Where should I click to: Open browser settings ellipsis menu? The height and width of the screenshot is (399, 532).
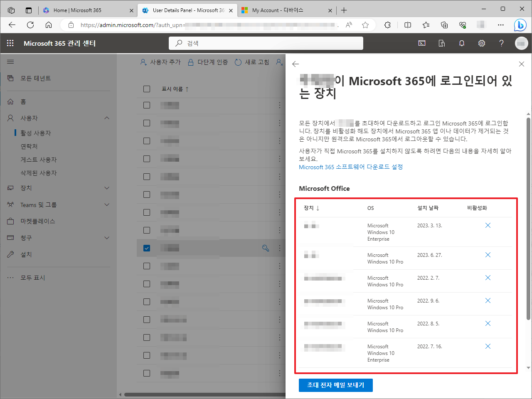click(501, 25)
